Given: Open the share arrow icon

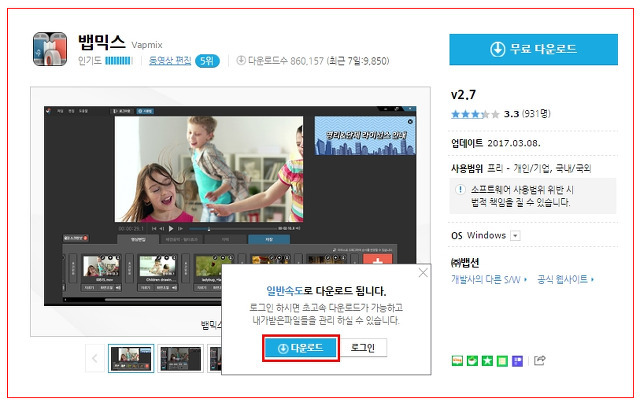Looking at the screenshot, I should (540, 360).
